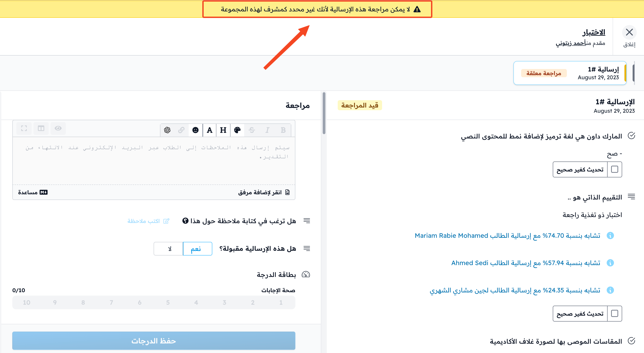Image resolution: width=644 pixels, height=353 pixels.
Task: Click the Bold formatting icon
Action: pyautogui.click(x=283, y=130)
